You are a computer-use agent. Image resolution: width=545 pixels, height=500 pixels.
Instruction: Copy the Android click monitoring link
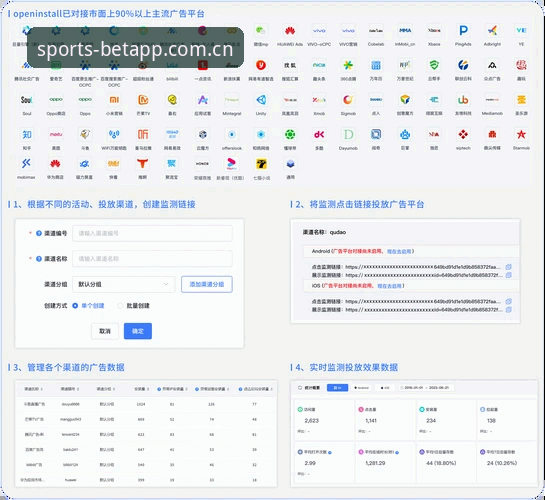click(x=508, y=267)
